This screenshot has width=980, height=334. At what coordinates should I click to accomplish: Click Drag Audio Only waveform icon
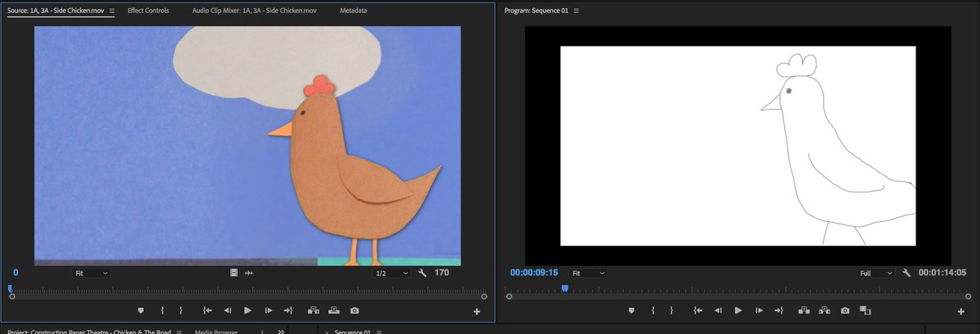249,273
